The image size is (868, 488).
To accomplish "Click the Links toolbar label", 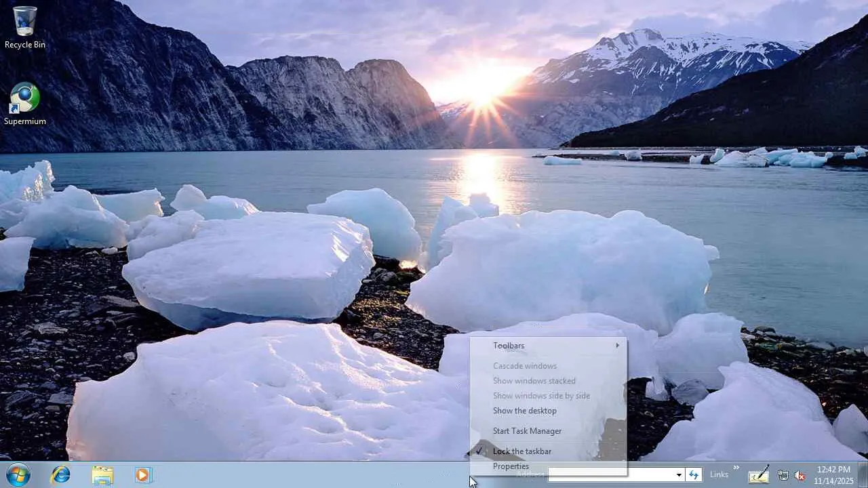I will [719, 474].
